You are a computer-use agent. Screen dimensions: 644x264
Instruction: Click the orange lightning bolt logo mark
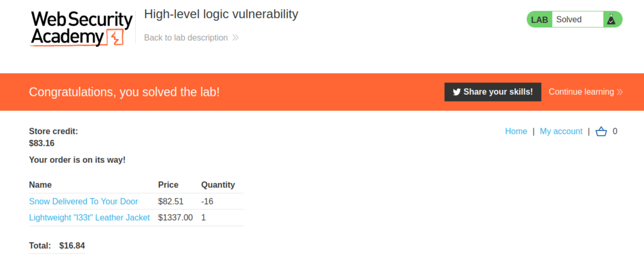tap(116, 37)
